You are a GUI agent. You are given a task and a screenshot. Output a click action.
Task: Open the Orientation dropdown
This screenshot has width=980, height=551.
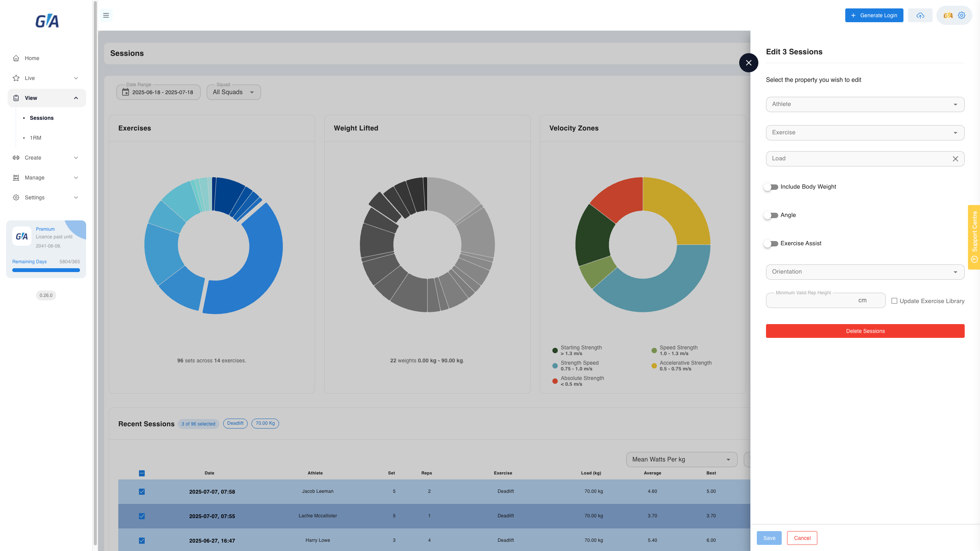865,272
